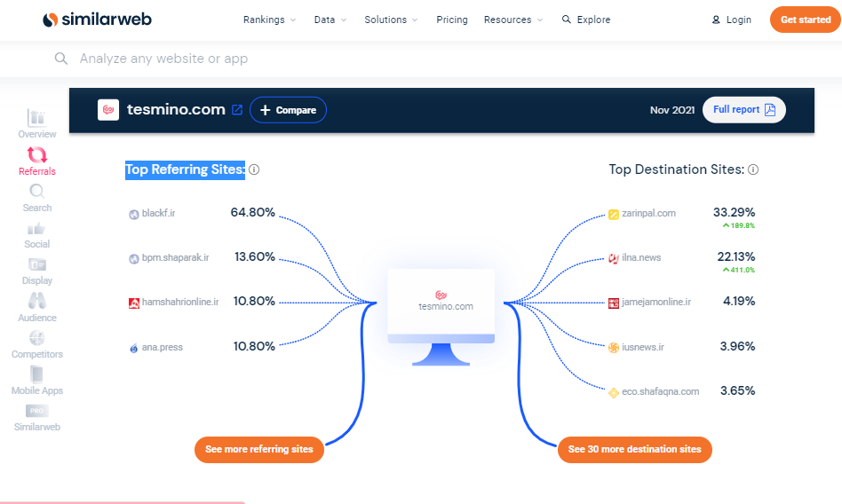Click the eco.shafaqna.com favicon
This screenshot has width=842, height=504.
pyautogui.click(x=613, y=393)
